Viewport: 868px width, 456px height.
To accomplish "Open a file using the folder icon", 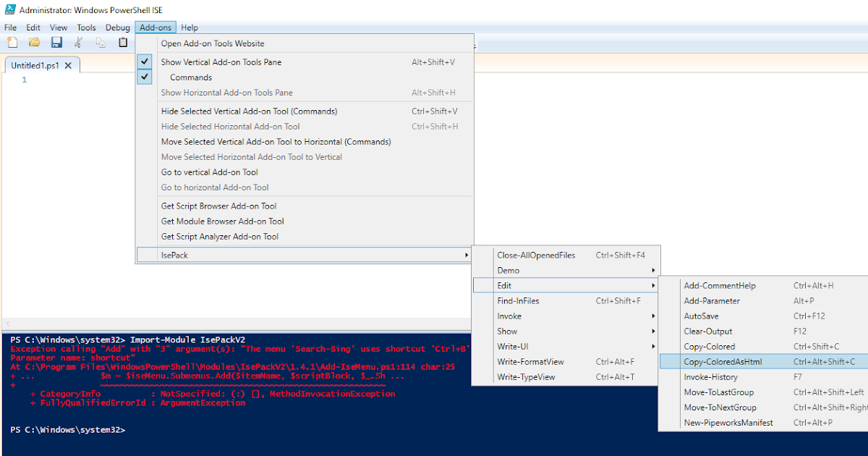I will pos(34,42).
